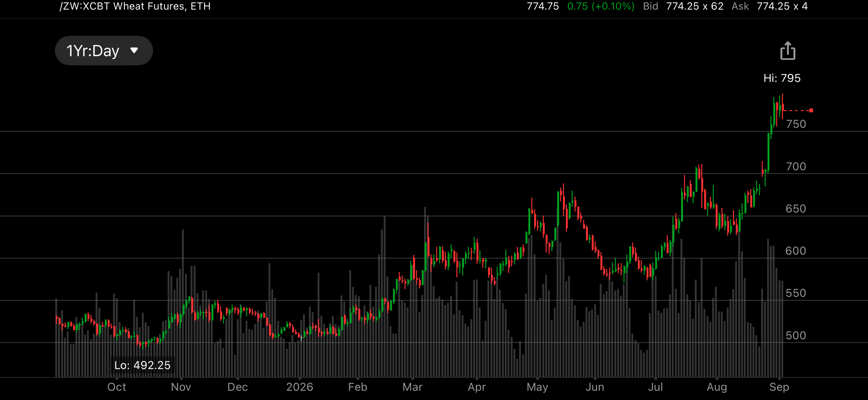Select the Sep marker on the time axis

click(x=779, y=387)
